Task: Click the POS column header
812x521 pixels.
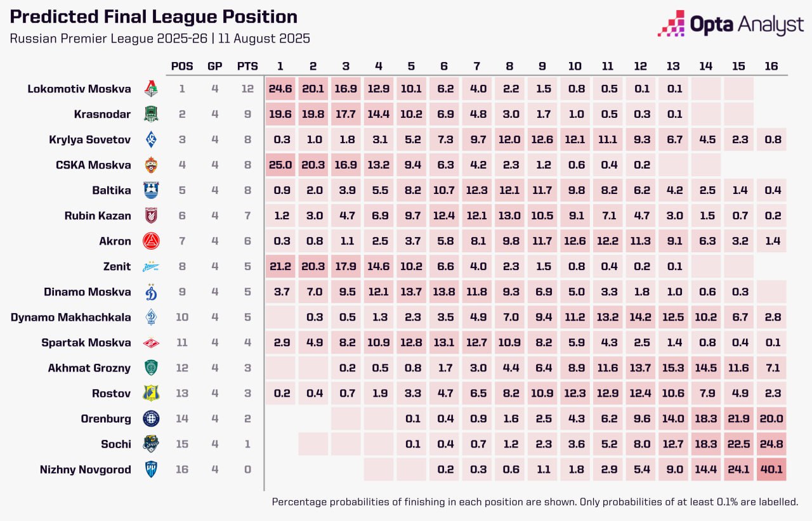Action: (x=182, y=66)
